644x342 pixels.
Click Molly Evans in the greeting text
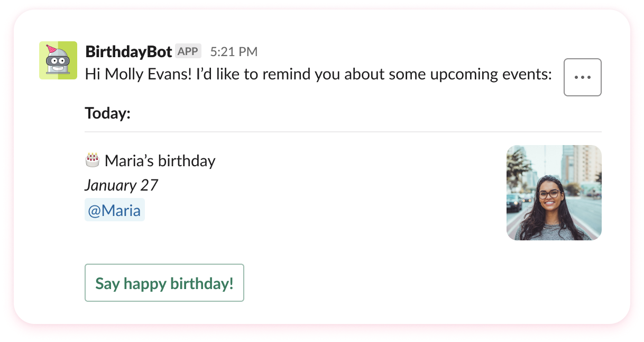(145, 74)
